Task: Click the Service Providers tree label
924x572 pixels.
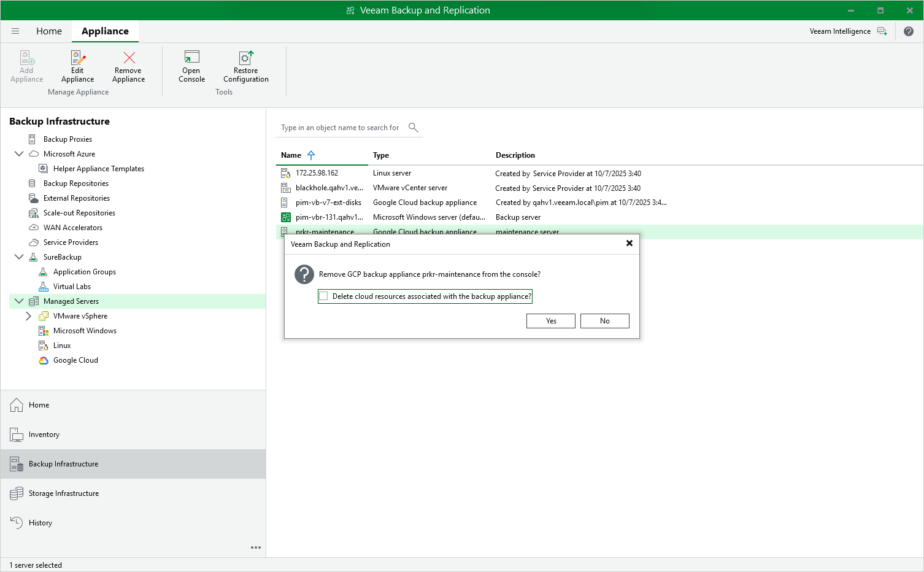Action: point(71,242)
